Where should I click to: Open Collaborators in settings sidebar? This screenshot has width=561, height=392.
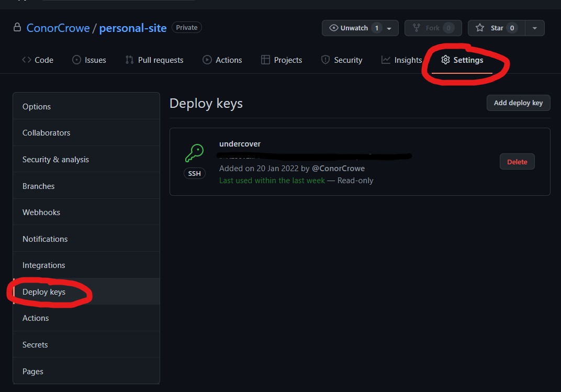point(86,133)
